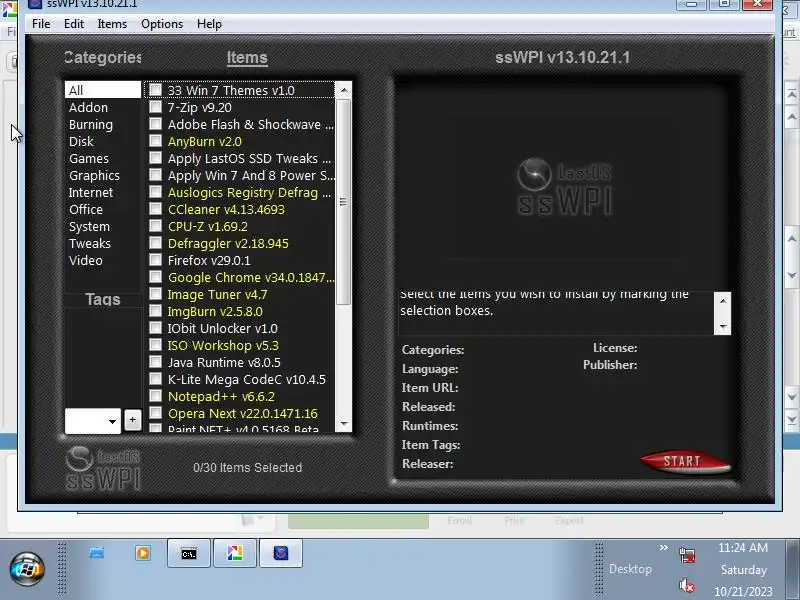Select Image Tuner v4.7 item text

[217, 295]
